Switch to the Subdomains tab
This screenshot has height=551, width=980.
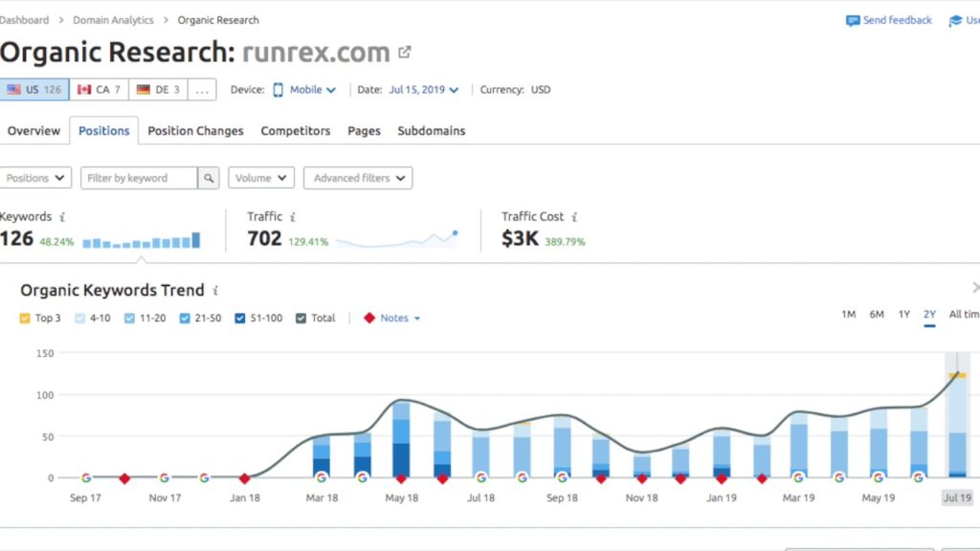[x=432, y=130]
